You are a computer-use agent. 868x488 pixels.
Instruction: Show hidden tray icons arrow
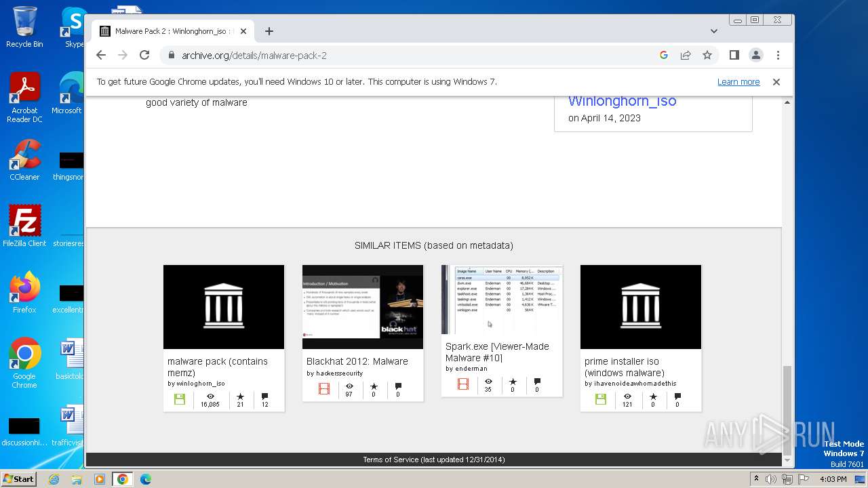point(756,479)
